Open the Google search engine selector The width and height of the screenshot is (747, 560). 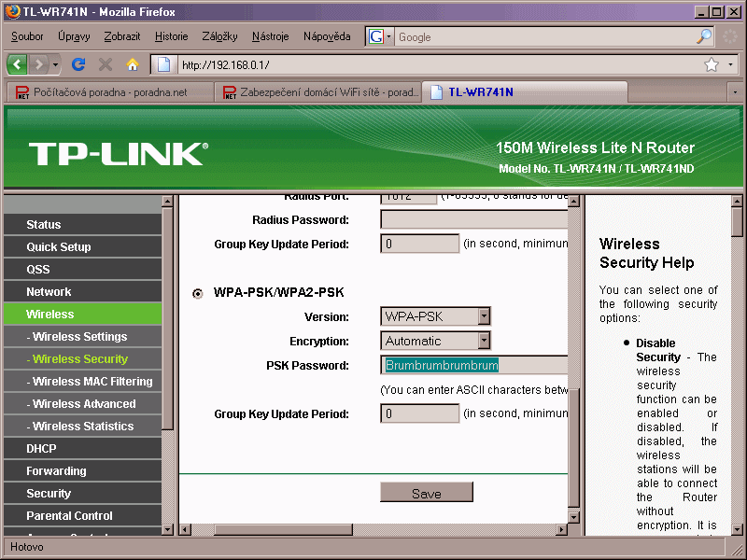tap(379, 36)
